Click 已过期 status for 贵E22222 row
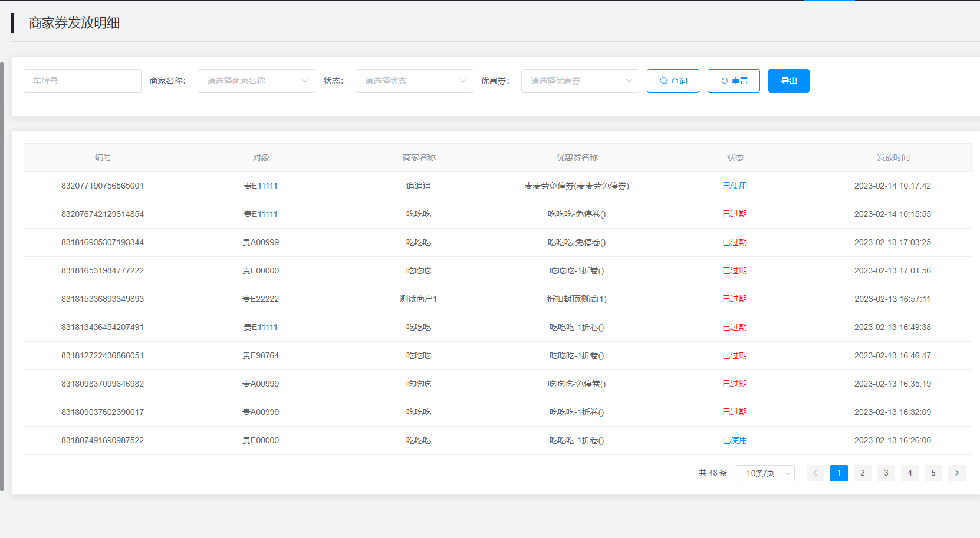 click(735, 299)
